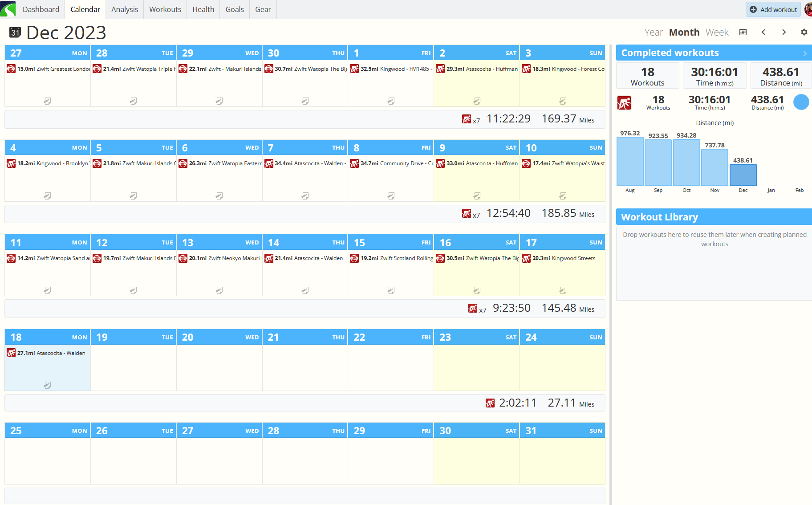Open the 21.4mi Zwift Watopia Triple workout

(134, 69)
